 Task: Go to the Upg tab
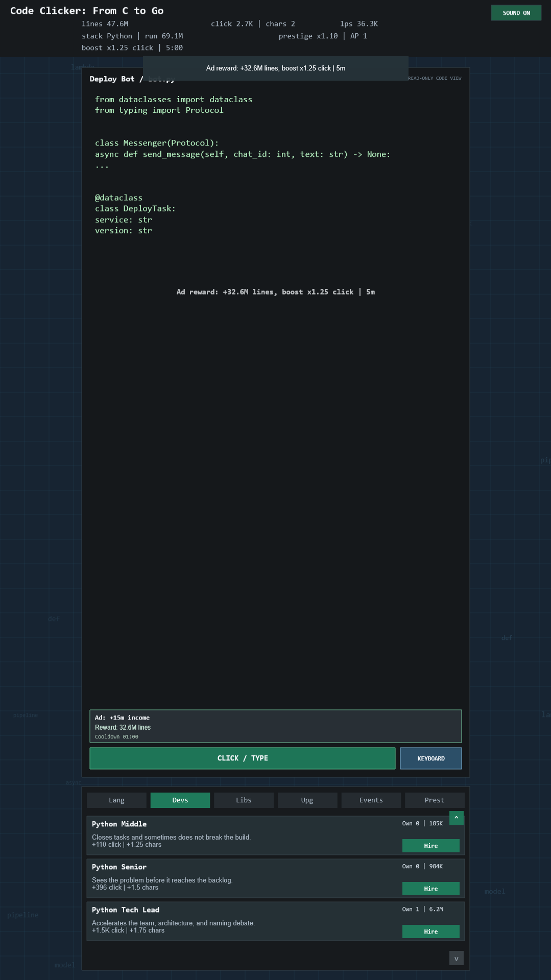307,800
